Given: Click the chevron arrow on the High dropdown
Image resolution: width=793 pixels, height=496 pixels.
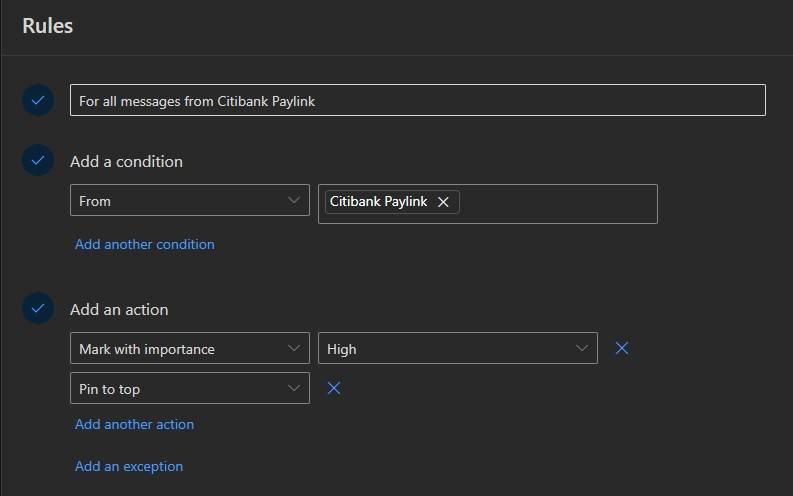Looking at the screenshot, I should click(582, 348).
